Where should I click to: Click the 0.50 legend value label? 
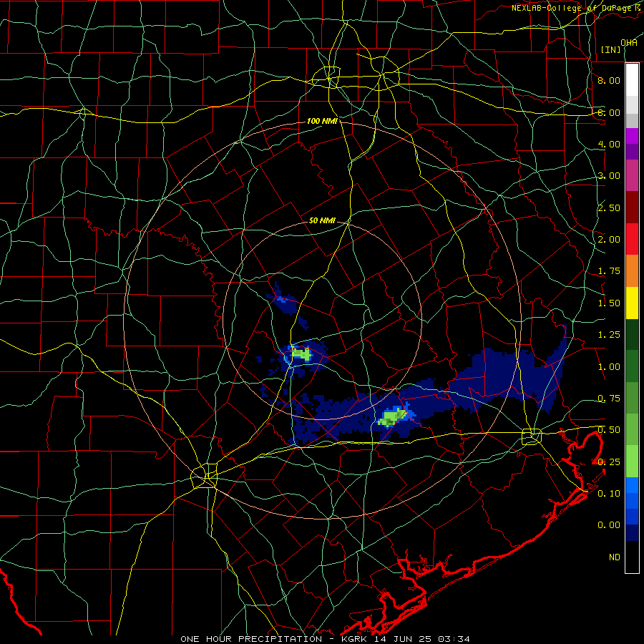[x=609, y=430]
